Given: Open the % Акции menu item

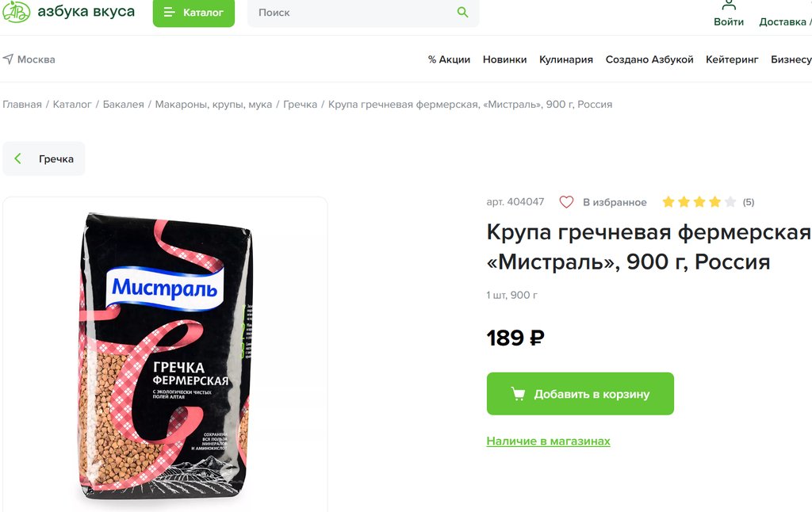Looking at the screenshot, I should click(449, 59).
